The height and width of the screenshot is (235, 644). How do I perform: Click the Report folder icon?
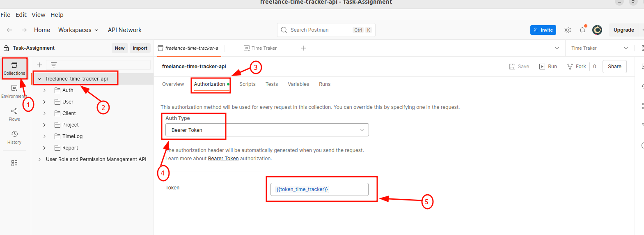[x=57, y=148]
